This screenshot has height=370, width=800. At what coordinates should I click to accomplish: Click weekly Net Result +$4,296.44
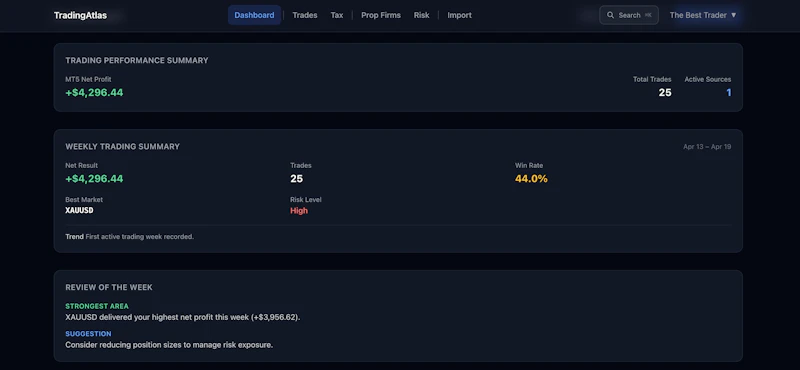[94, 179]
